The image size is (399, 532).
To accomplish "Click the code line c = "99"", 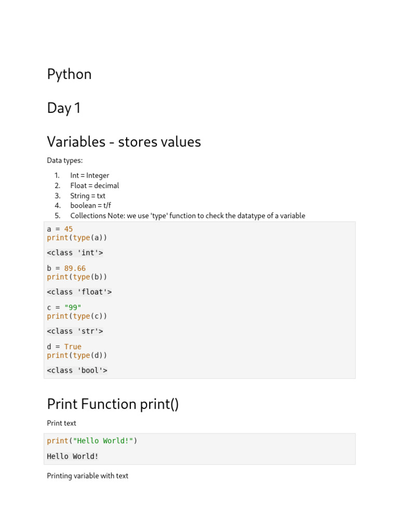I will (64, 308).
